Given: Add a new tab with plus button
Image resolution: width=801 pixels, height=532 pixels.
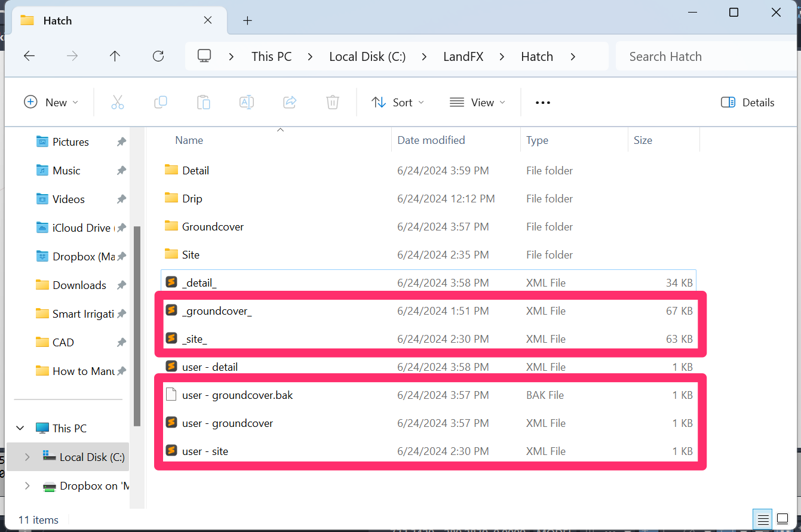Looking at the screenshot, I should [x=248, y=20].
